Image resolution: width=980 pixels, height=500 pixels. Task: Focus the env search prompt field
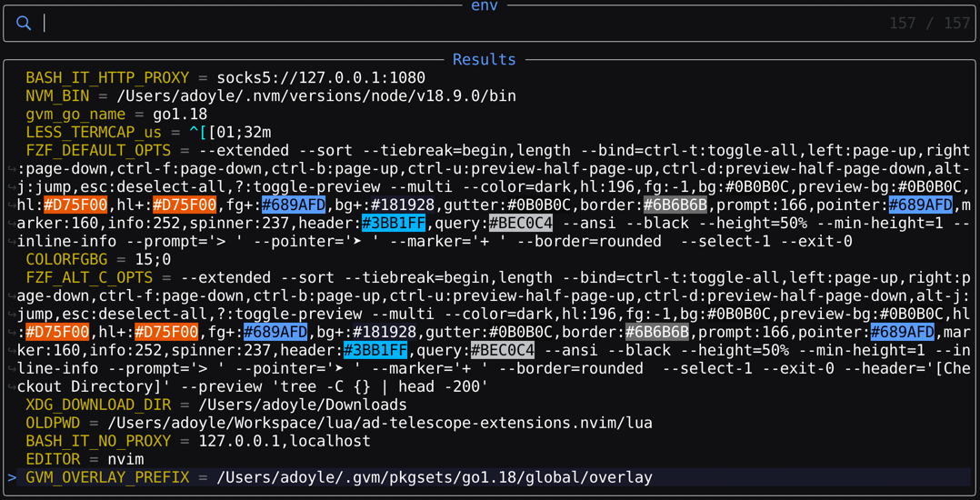pyautogui.click(x=455, y=24)
